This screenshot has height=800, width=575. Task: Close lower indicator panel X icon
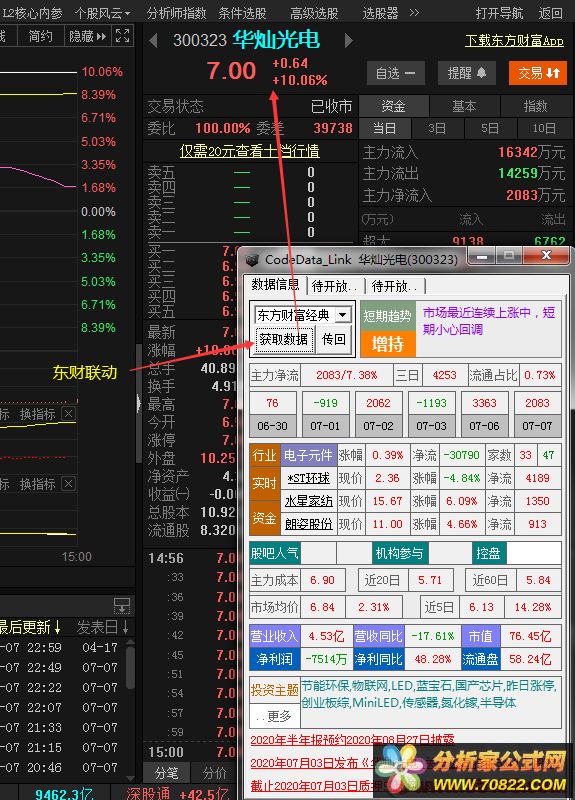pyautogui.click(x=68, y=483)
